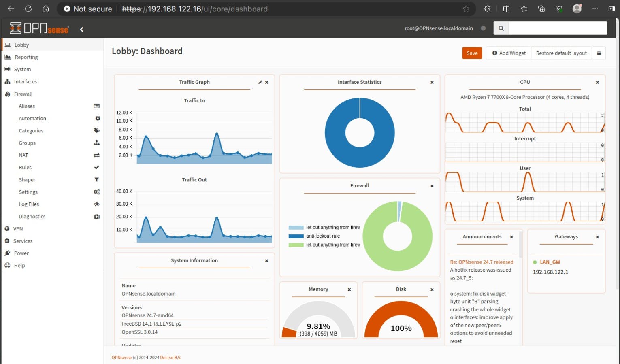Image resolution: width=620 pixels, height=364 pixels.
Task: Click the Rules checkmark icon
Action: click(96, 167)
